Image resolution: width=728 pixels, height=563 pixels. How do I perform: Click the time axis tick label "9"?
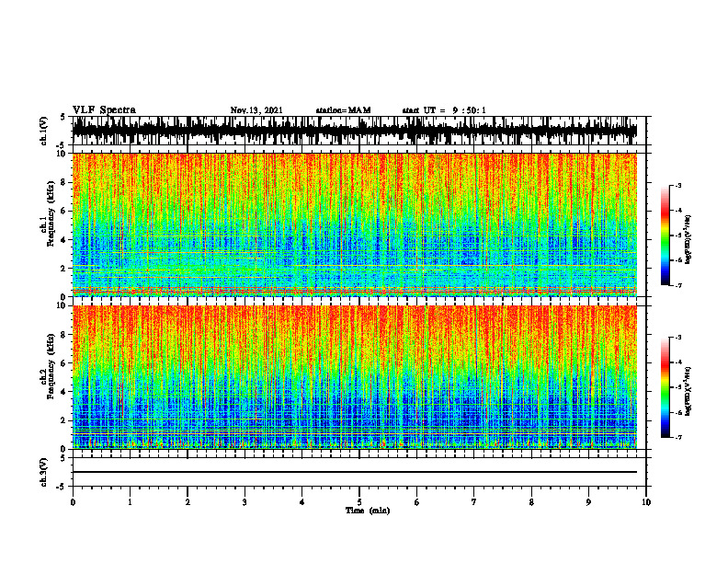coord(588,502)
